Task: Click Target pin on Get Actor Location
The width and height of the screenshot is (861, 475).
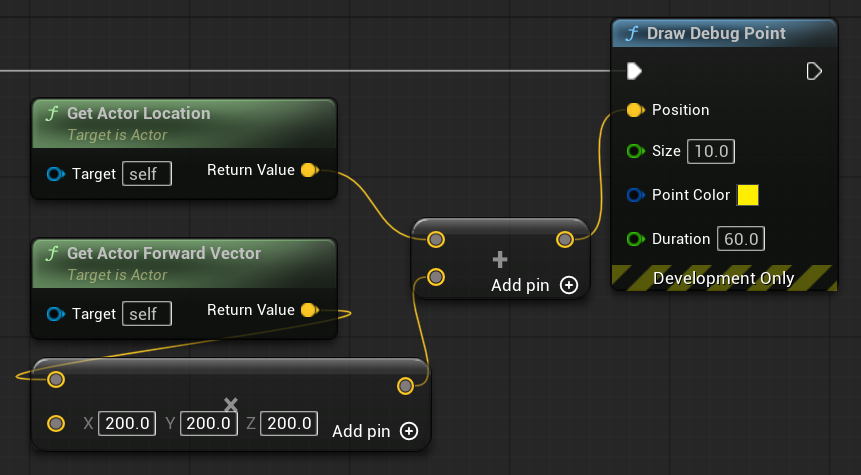Action: pos(56,174)
